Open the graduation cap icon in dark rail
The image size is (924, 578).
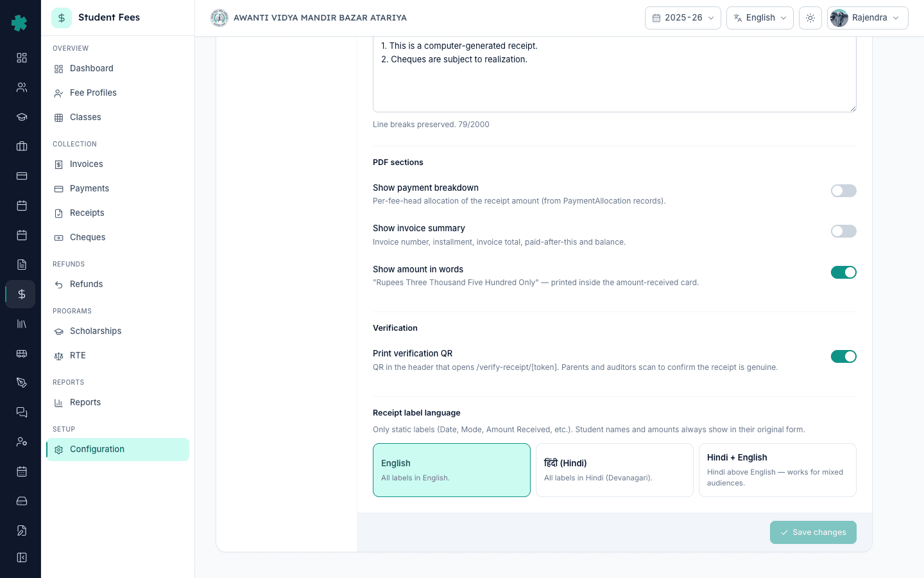pyautogui.click(x=22, y=117)
